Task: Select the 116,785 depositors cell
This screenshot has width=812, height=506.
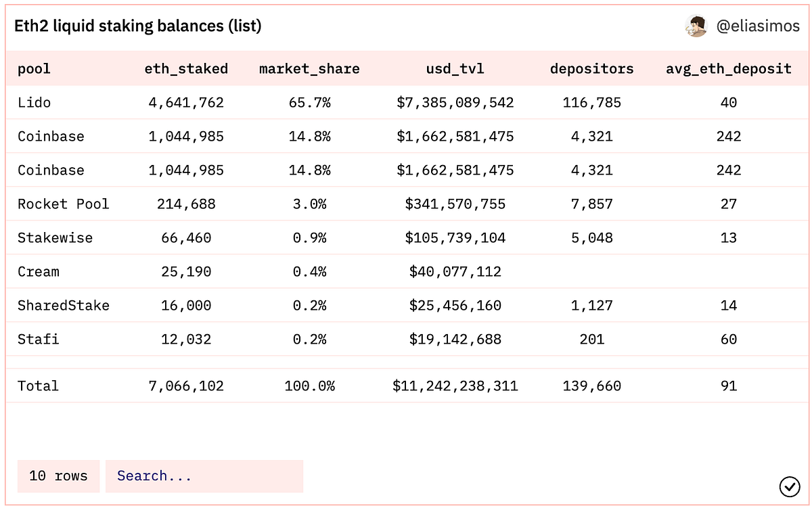Action: pyautogui.click(x=592, y=103)
